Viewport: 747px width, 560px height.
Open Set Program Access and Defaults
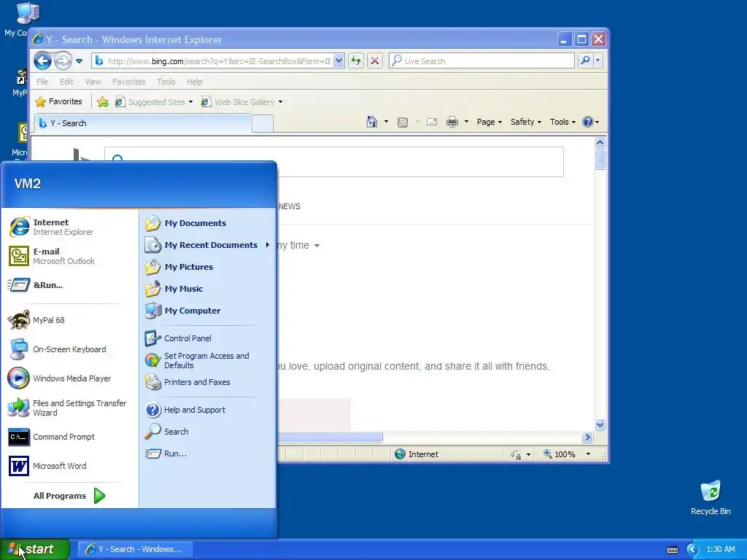tap(207, 360)
